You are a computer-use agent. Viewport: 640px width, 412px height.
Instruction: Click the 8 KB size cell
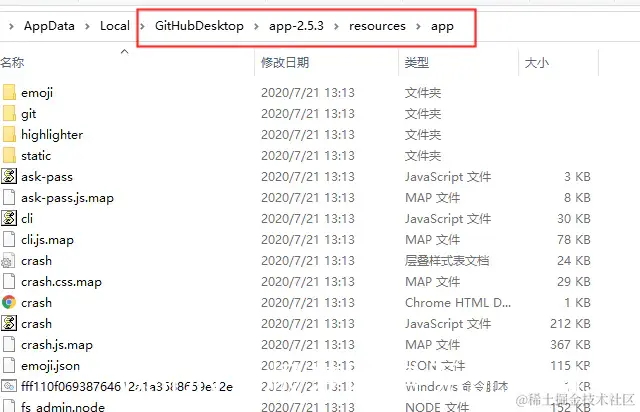tap(577, 197)
